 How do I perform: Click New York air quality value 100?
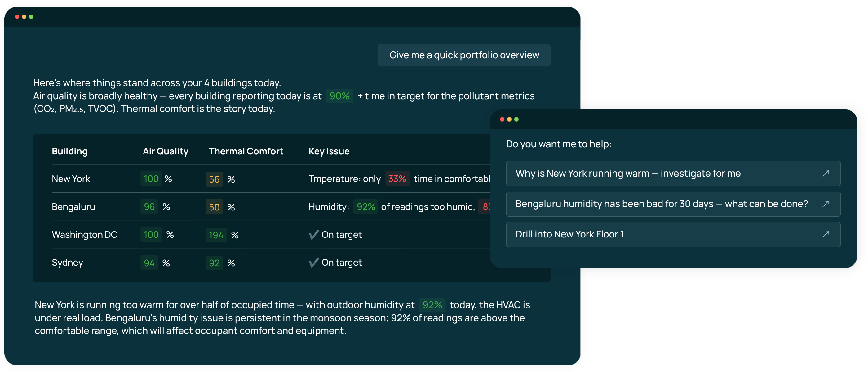151,179
